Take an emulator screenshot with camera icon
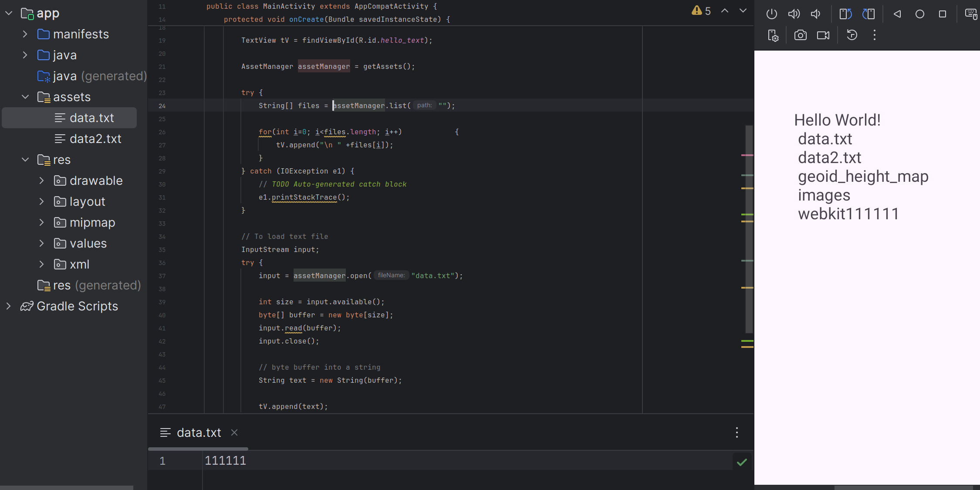Screen dimensions: 980x490 [x=800, y=35]
